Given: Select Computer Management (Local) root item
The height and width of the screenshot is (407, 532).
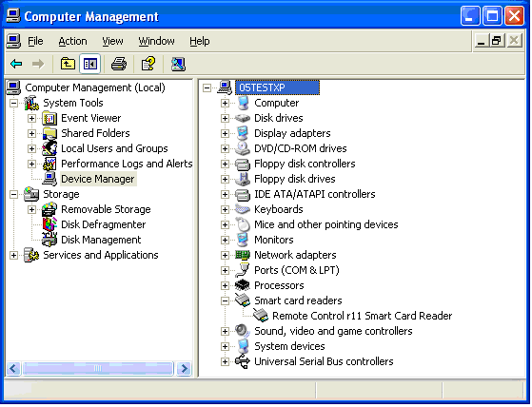Looking at the screenshot, I should pyautogui.click(x=95, y=87).
